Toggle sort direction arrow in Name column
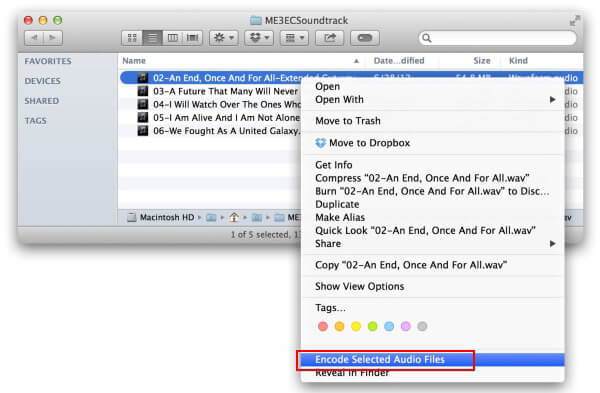Screen dimensions: 600x393 (356, 61)
